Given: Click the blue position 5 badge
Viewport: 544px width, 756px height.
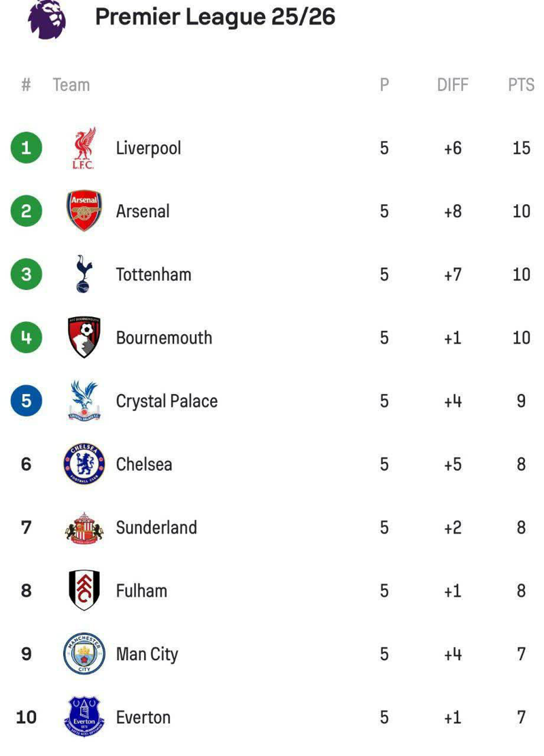Looking at the screenshot, I should pyautogui.click(x=27, y=401).
